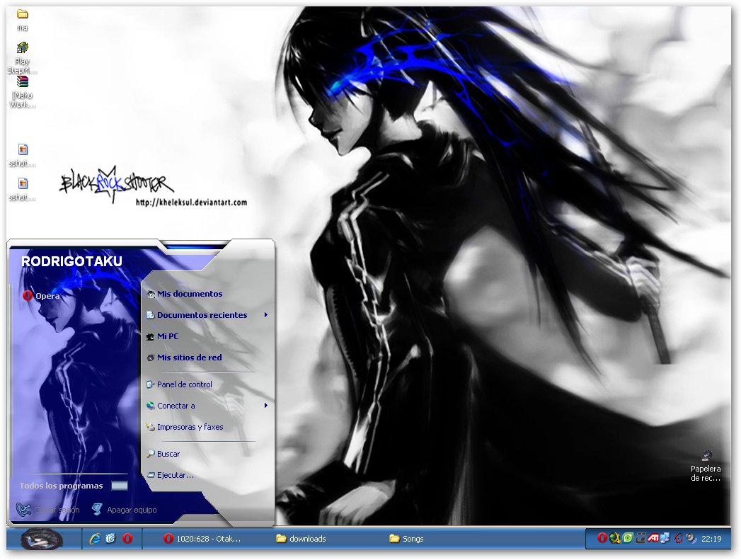Open Mis documentos from the Start menu
Image resolution: width=741 pixels, height=560 pixels.
[184, 294]
